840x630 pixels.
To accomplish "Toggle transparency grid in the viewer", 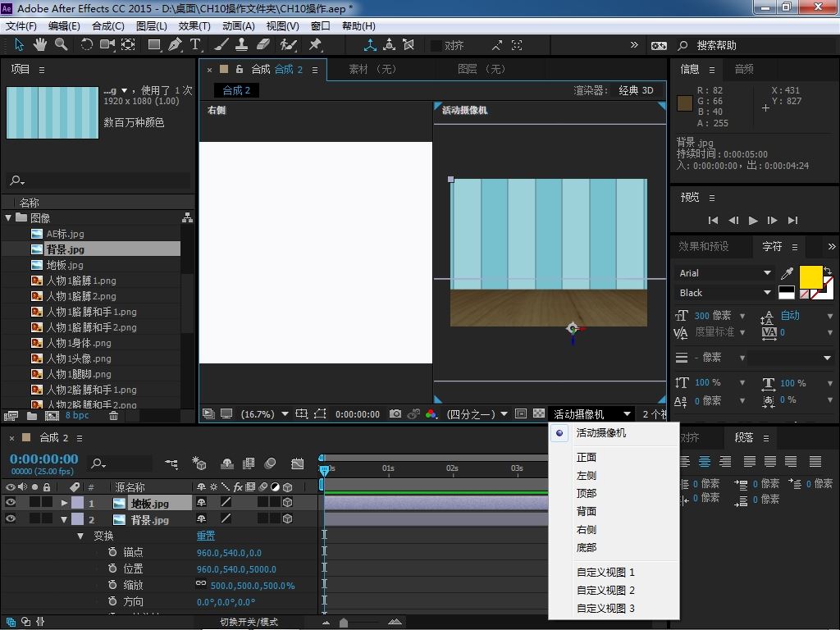I will pyautogui.click(x=538, y=413).
